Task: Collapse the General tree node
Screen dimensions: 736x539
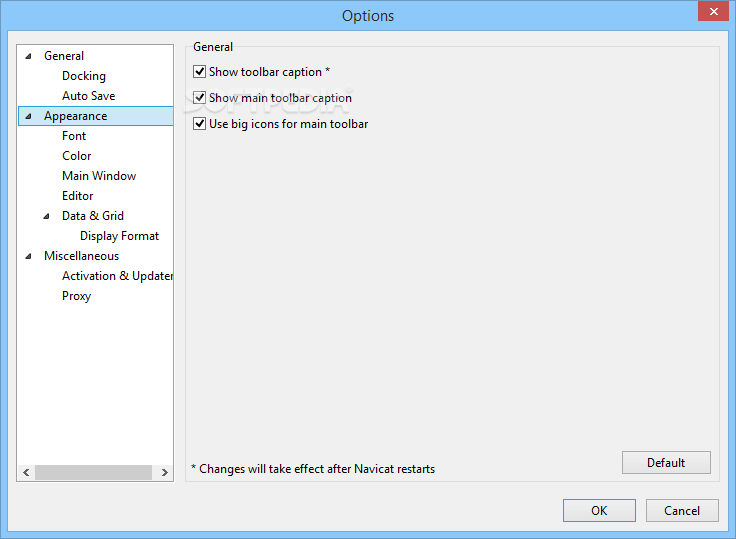Action: coord(28,56)
